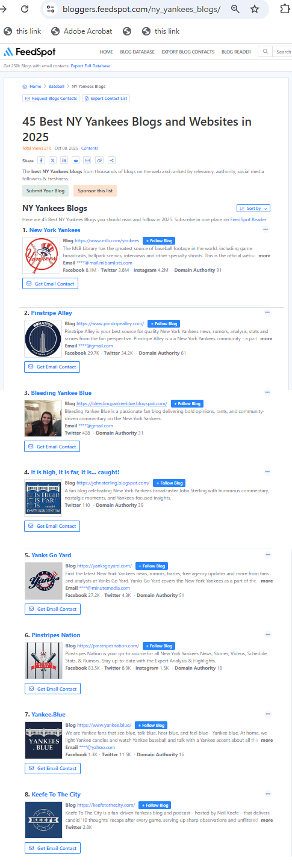Click the Submit Your Blog button
Image resolution: width=292 pixels, height=868 pixels.
point(45,191)
